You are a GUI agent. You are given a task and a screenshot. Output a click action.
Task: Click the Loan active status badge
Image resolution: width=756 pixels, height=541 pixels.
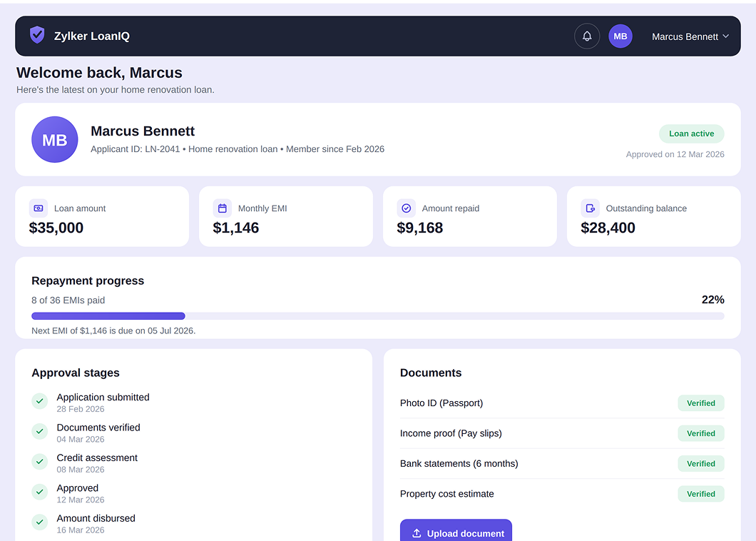tap(691, 133)
